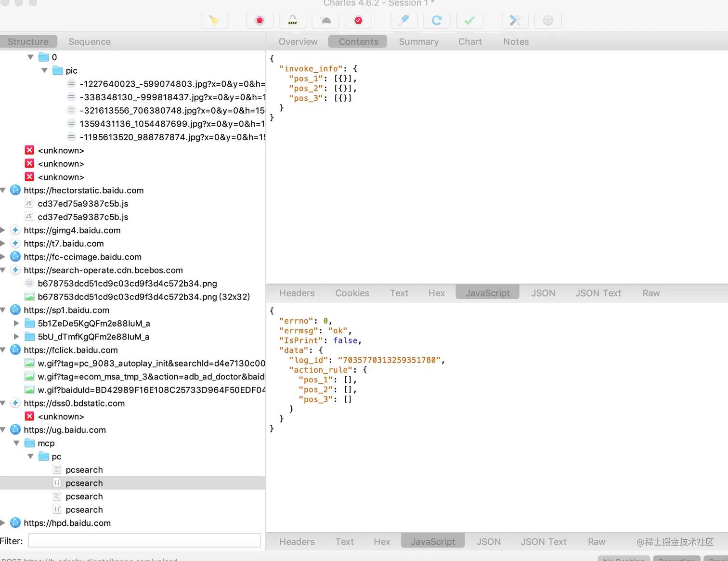Toggle the red Record button
728x561 pixels.
pos(260,21)
